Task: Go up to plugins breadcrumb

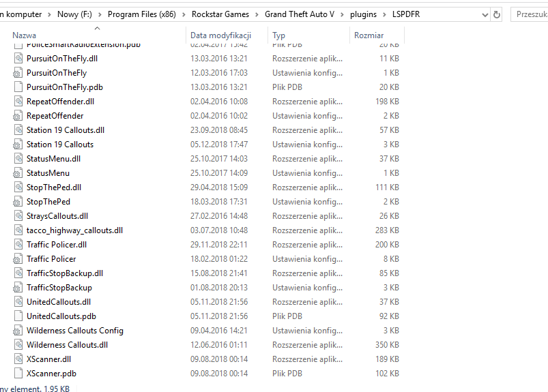Action: click(x=364, y=14)
